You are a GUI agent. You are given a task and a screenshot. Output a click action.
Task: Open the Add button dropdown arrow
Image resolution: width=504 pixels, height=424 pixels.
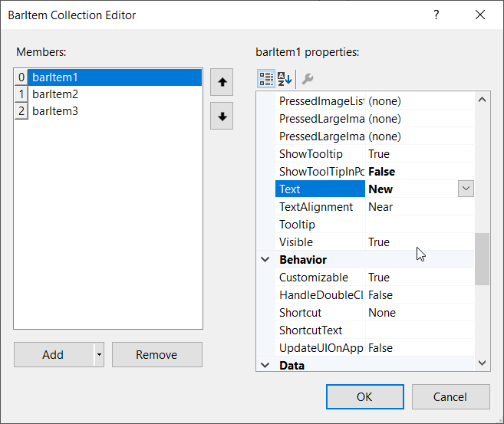(98, 355)
